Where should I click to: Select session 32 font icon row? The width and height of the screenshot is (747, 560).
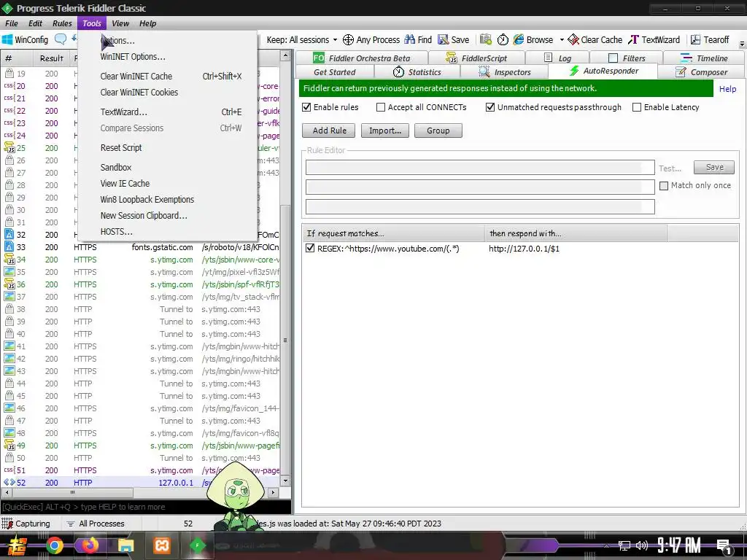click(x=9, y=234)
